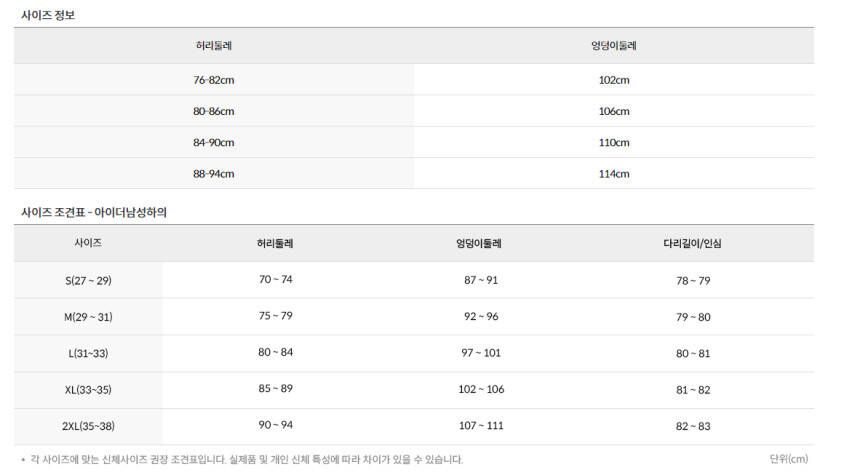
Task: Select the 102cm hip measurement cell
Action: click(x=614, y=80)
